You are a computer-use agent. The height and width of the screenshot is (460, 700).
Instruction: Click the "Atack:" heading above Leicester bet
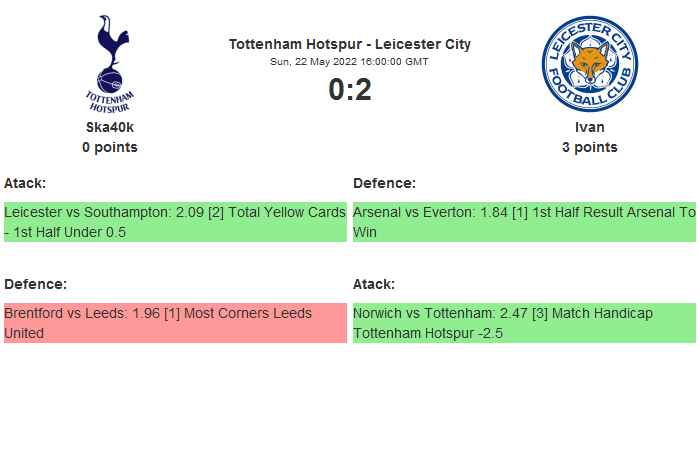pos(25,183)
